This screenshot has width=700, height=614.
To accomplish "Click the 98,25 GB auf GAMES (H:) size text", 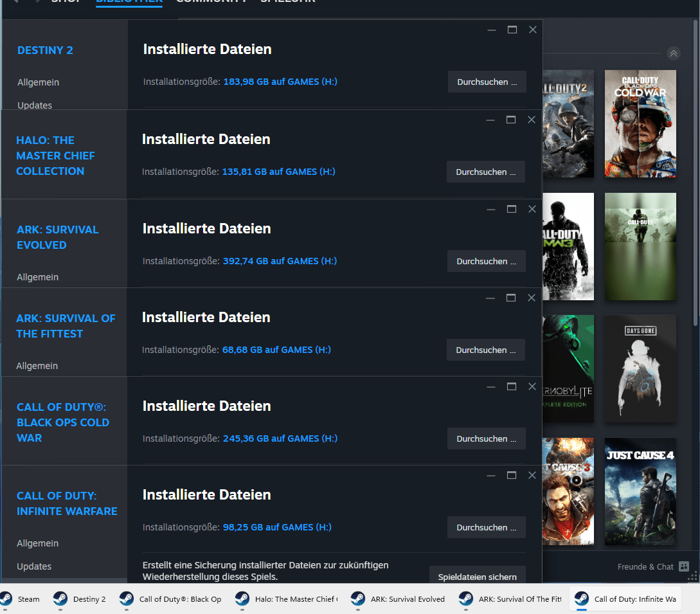I will pos(277,527).
